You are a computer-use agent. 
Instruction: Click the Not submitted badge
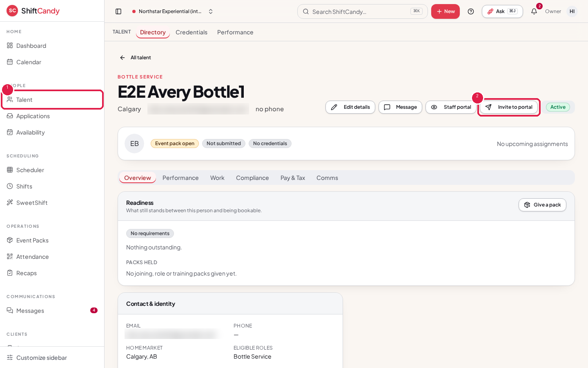[x=224, y=144]
